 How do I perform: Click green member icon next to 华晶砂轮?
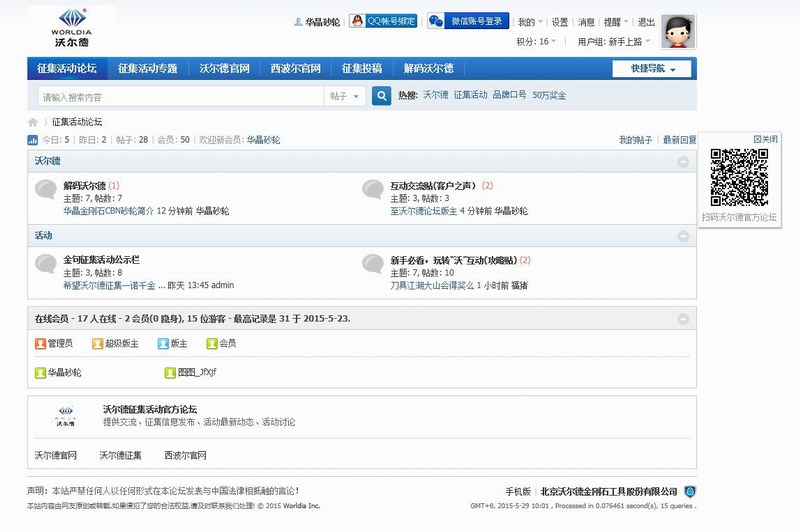coord(40,373)
